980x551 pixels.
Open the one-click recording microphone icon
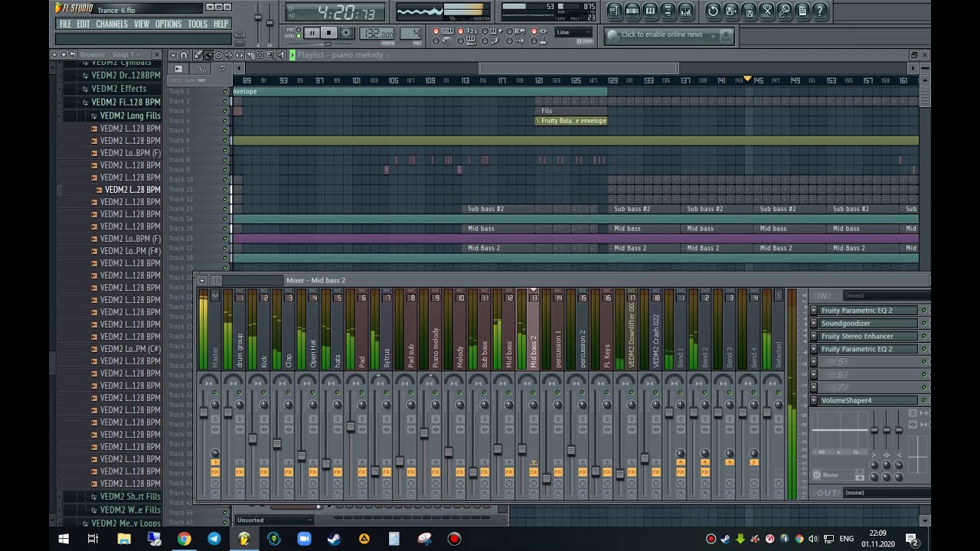pyautogui.click(x=785, y=11)
